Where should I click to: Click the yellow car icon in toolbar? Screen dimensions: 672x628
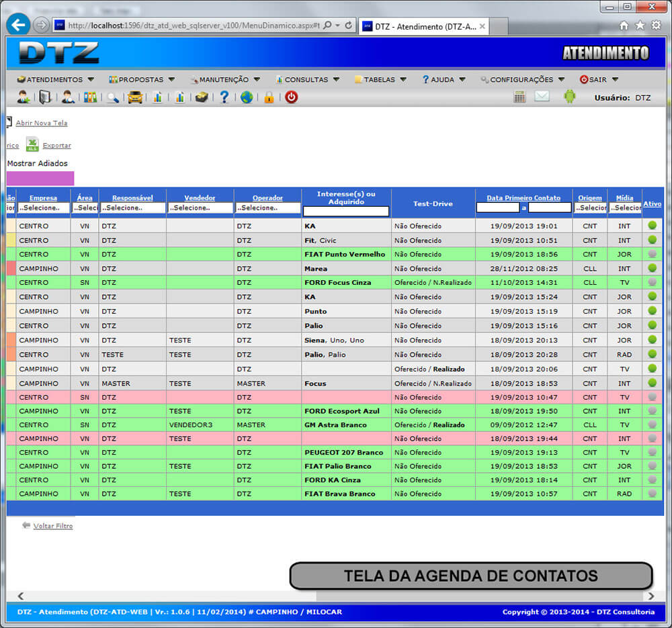[135, 97]
